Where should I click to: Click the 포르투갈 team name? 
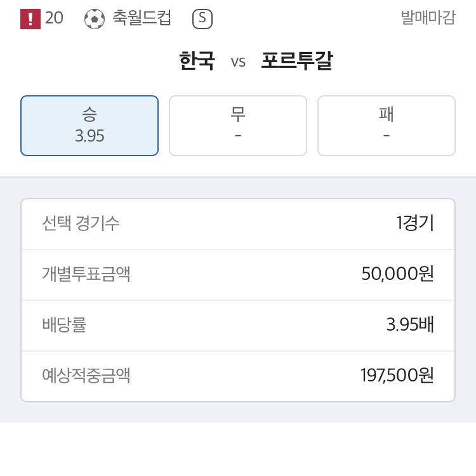[x=297, y=62]
